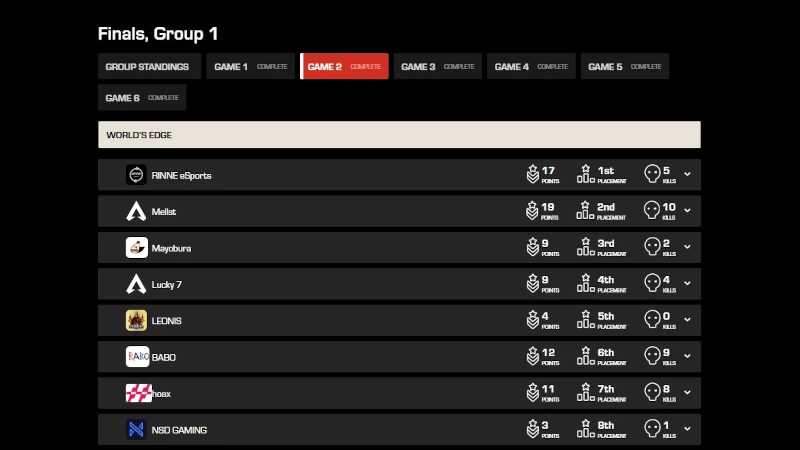Click kills skull icon in RINNE eSports row

click(652, 174)
